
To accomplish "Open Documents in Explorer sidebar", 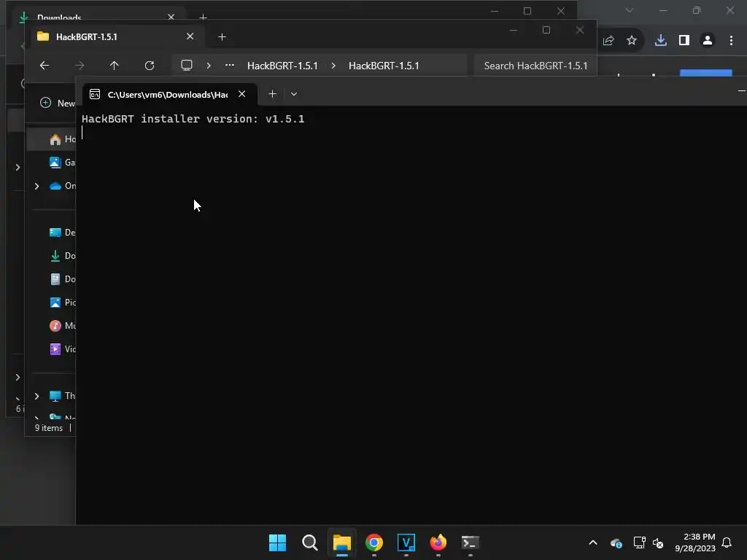I will [x=62, y=279].
